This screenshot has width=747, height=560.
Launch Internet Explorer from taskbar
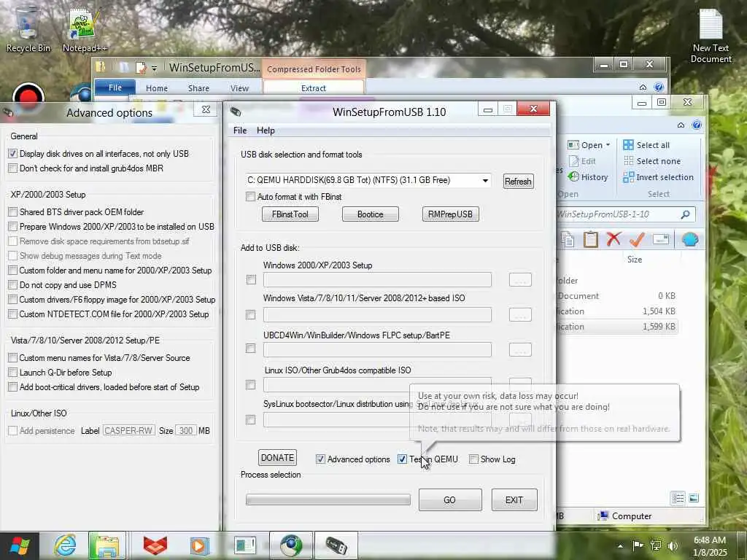pos(64,545)
